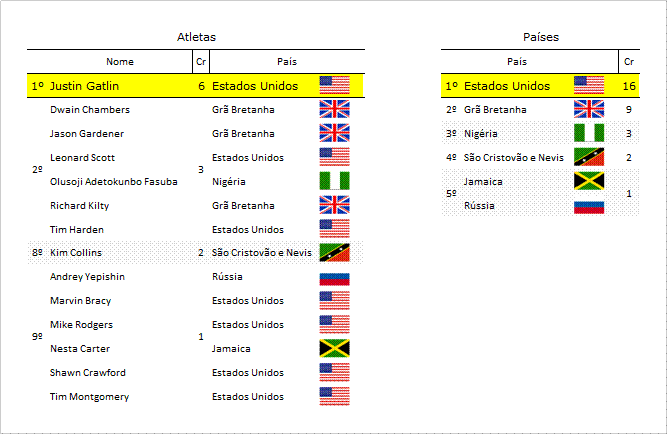Screen dimensions: 668x435
Task: Select the Nome column header
Action: (120, 62)
